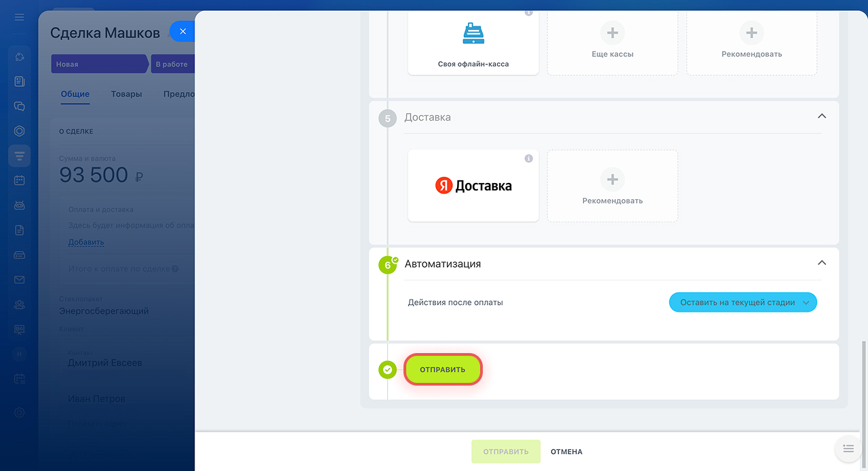Collapse the Автоматизация section with its chevron

coord(822,263)
